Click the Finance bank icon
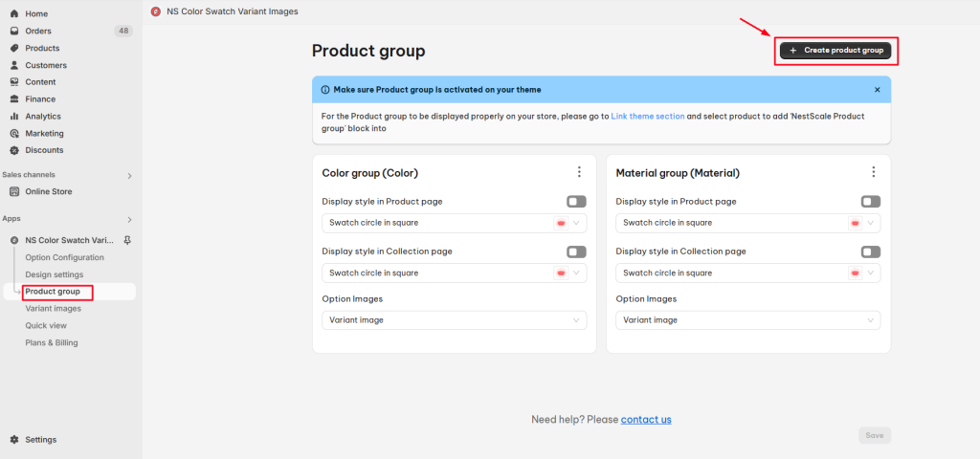The width and height of the screenshot is (980, 459). click(14, 98)
